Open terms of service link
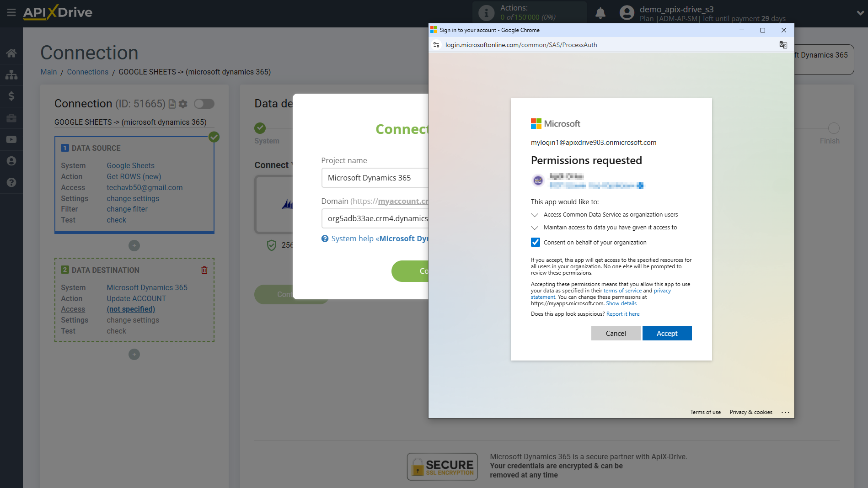Image resolution: width=868 pixels, height=488 pixels. tap(622, 291)
